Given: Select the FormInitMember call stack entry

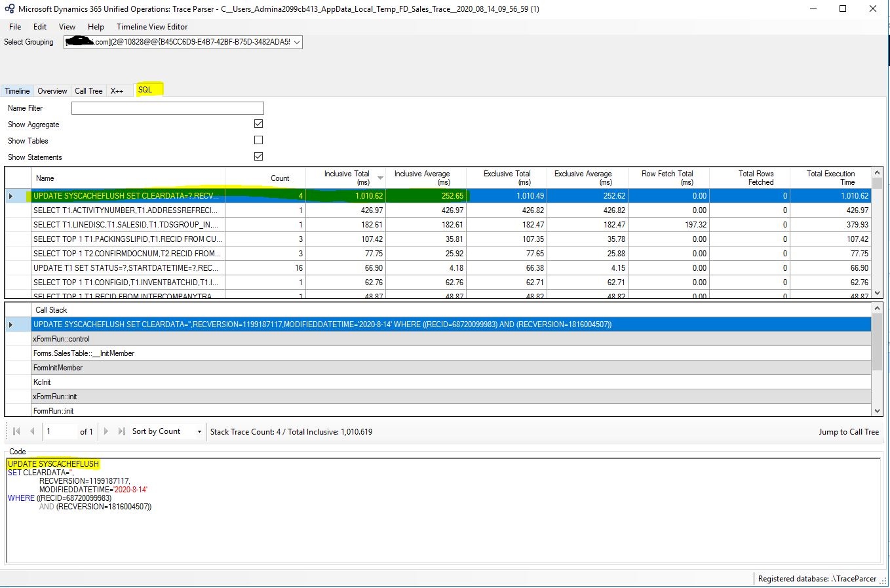Looking at the screenshot, I should pos(451,368).
